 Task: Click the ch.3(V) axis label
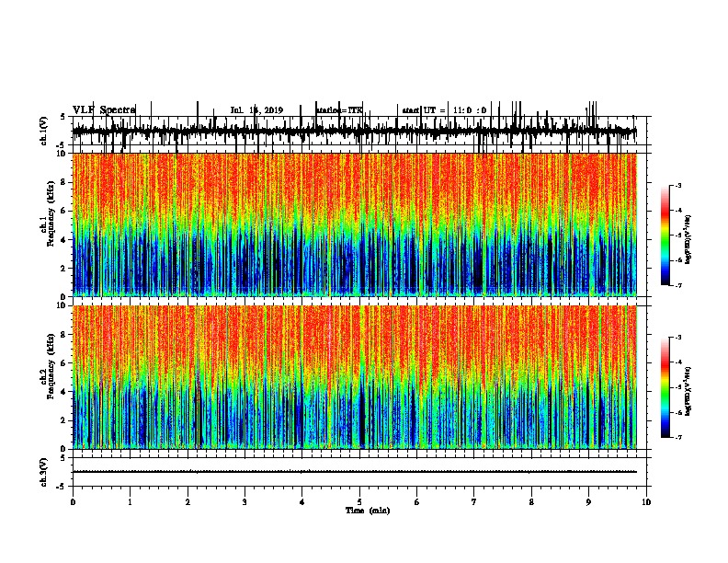pos(44,472)
